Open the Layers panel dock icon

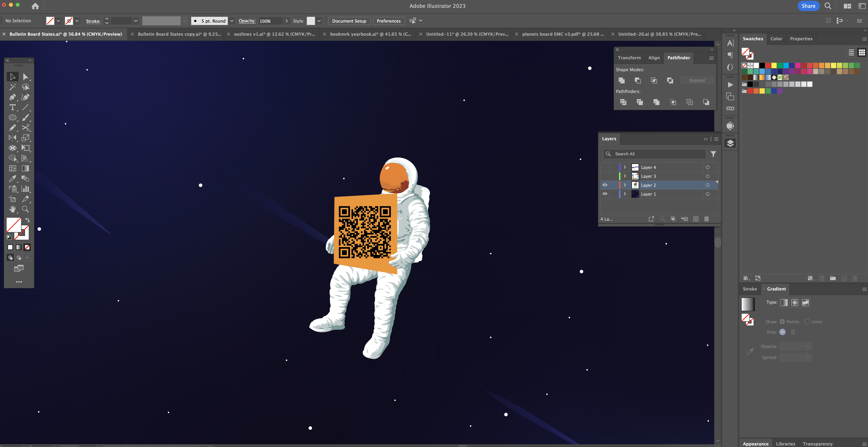click(x=730, y=143)
